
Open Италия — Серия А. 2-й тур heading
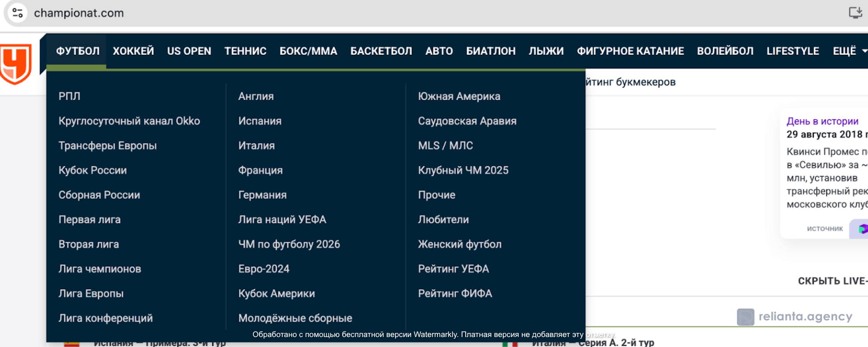point(593,342)
